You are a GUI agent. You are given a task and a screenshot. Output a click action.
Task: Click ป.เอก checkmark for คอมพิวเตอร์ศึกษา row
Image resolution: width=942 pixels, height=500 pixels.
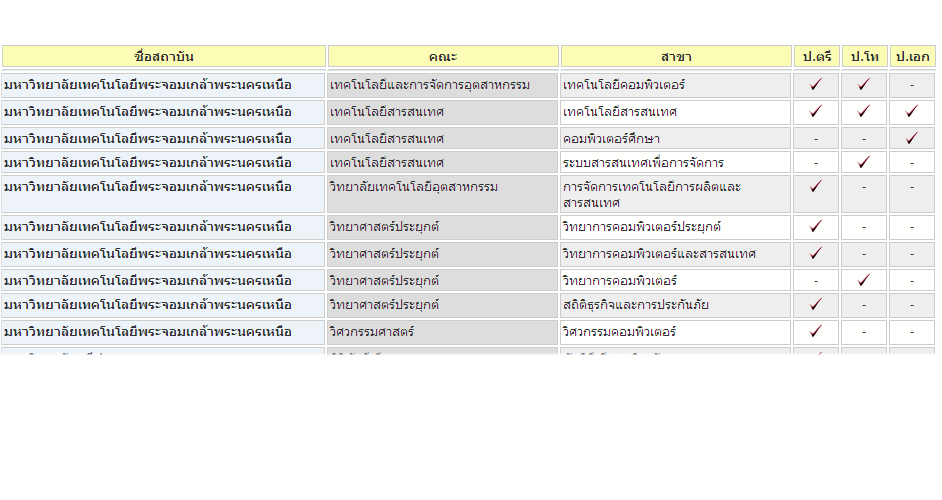911,138
